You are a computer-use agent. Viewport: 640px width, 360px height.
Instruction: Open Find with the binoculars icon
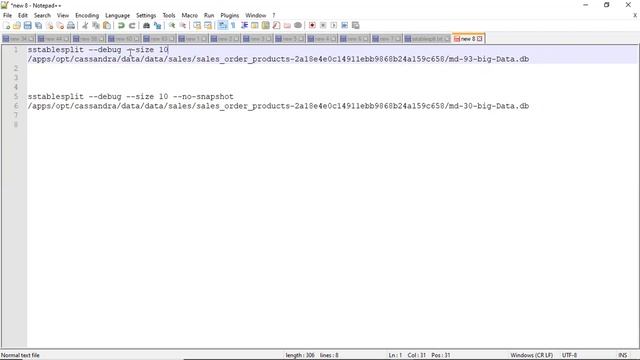point(146,25)
